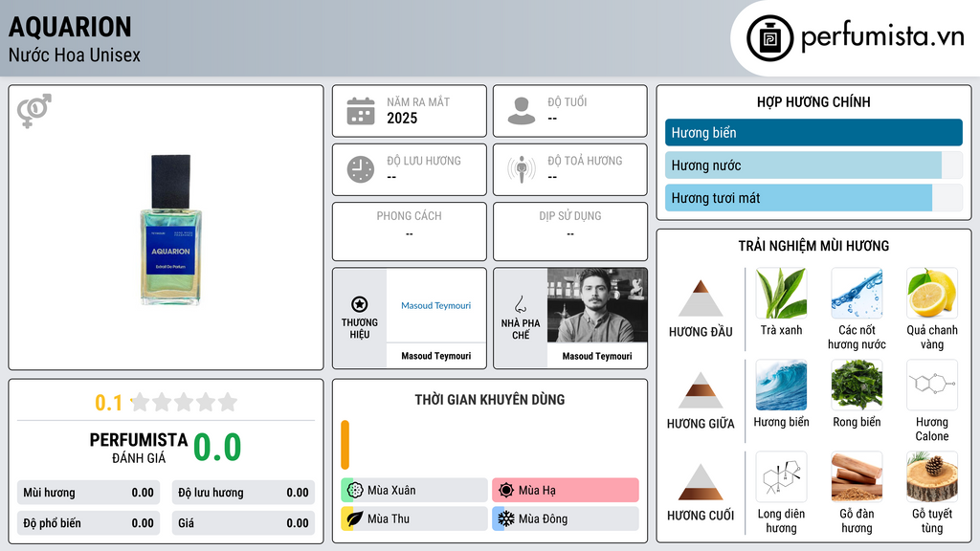The height and width of the screenshot is (551, 980).
Task: Click the HỢP HƯƠNG CHÍNH heading
Action: 813,101
